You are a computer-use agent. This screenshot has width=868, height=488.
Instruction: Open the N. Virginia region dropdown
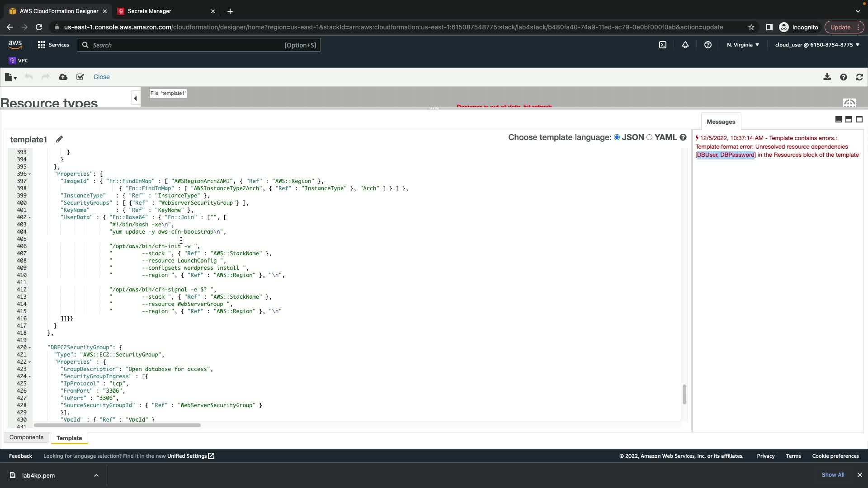pos(743,45)
